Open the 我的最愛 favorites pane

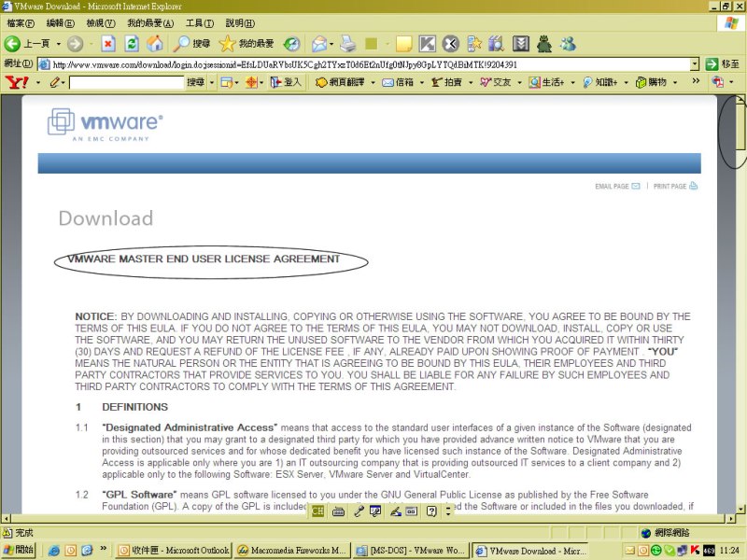point(247,44)
